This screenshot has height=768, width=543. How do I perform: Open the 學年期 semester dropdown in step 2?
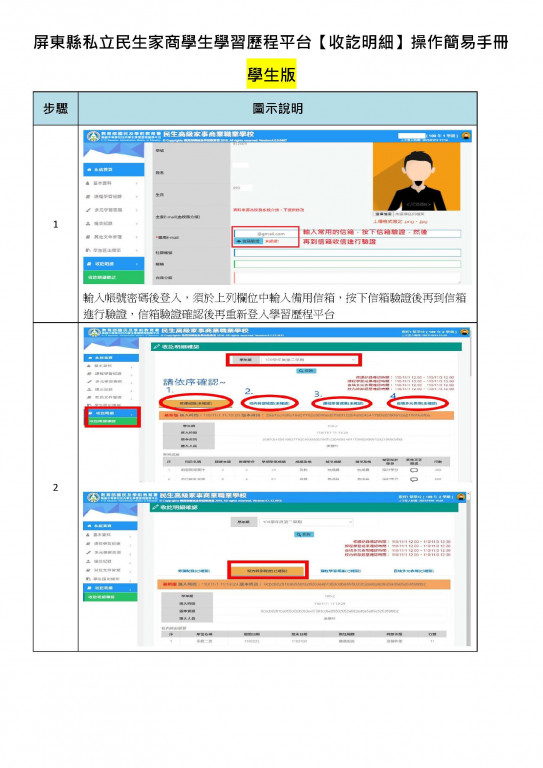pos(308,360)
